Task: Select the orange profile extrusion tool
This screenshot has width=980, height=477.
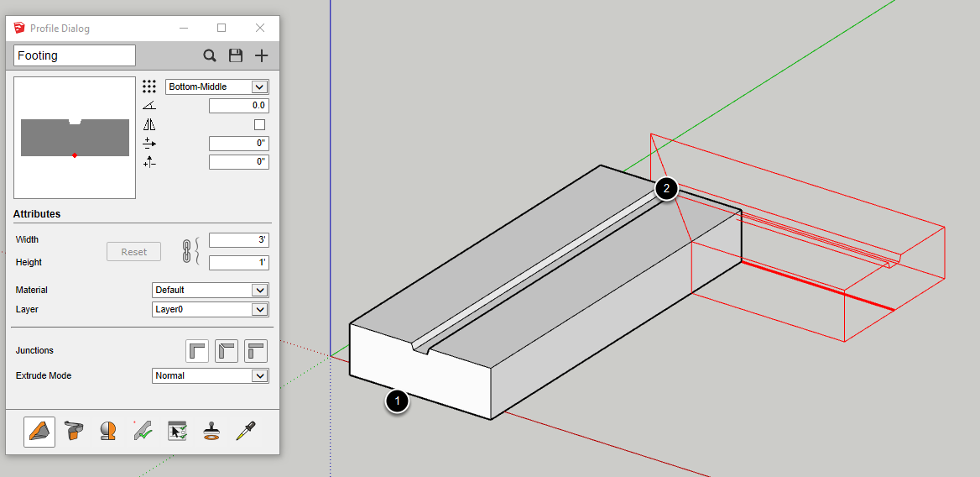Action: point(39,432)
